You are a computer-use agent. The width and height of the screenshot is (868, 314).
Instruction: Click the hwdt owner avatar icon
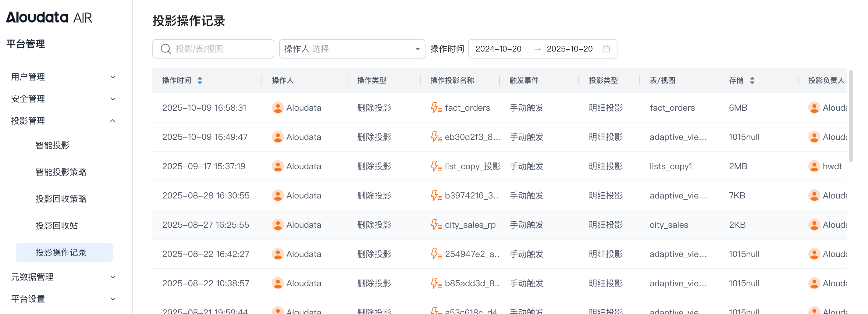(x=814, y=166)
